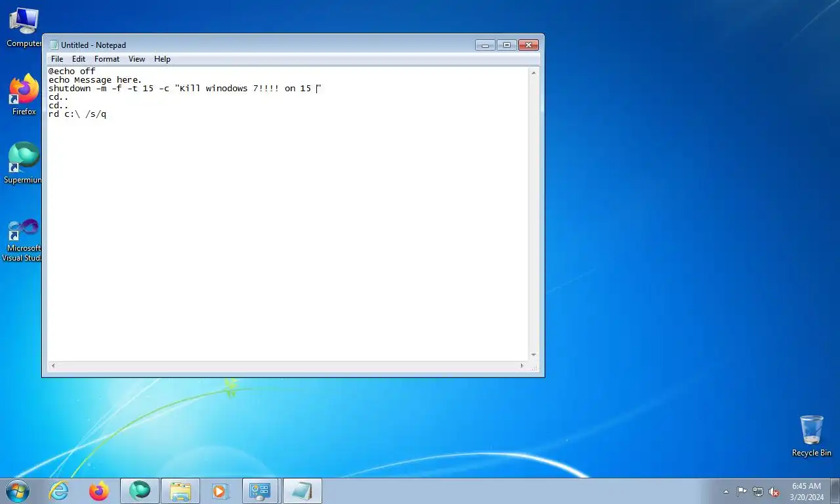Open the network status tray icon
The image size is (840, 504).
click(758, 492)
